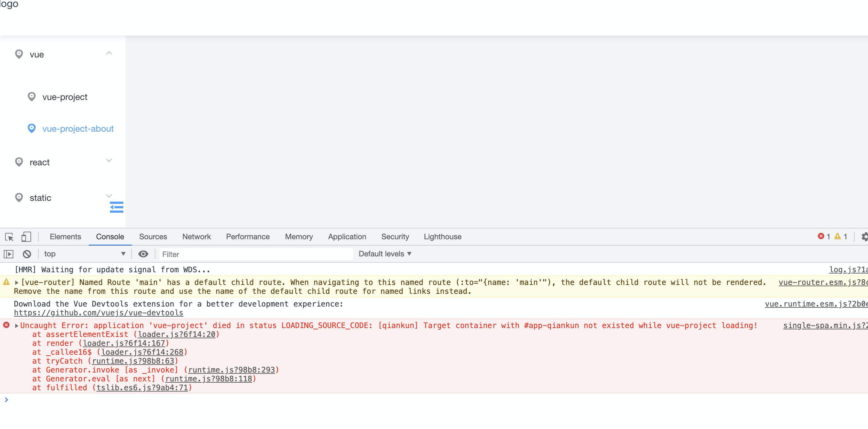The image size is (868, 429).
Task: Click the yellow warning count icon
Action: click(837, 236)
